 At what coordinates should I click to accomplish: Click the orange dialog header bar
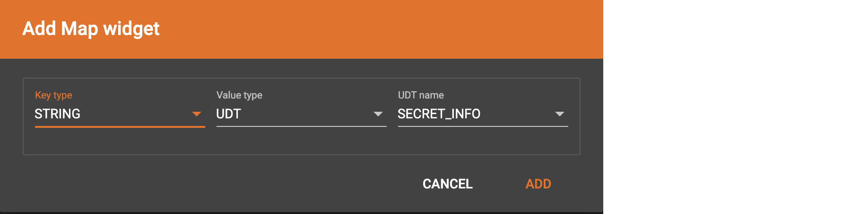378,29
